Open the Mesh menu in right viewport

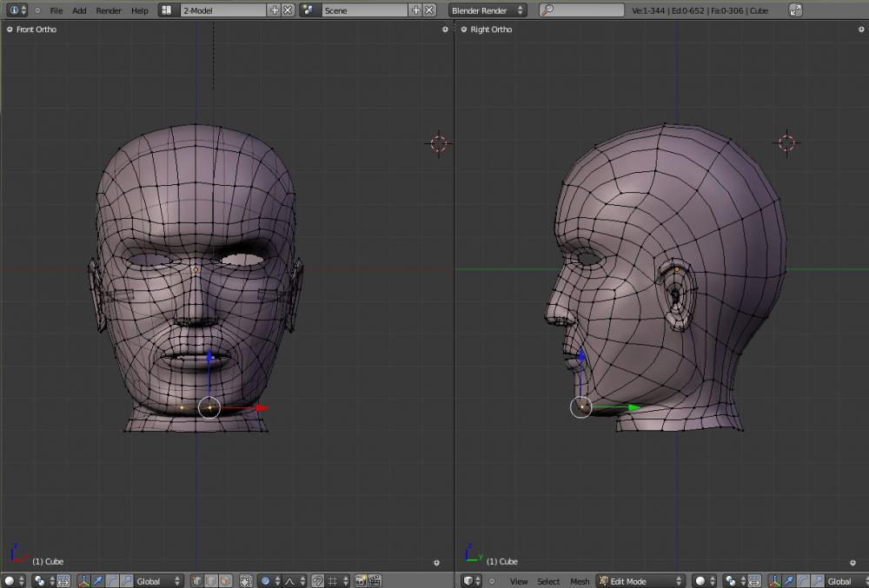(x=580, y=581)
